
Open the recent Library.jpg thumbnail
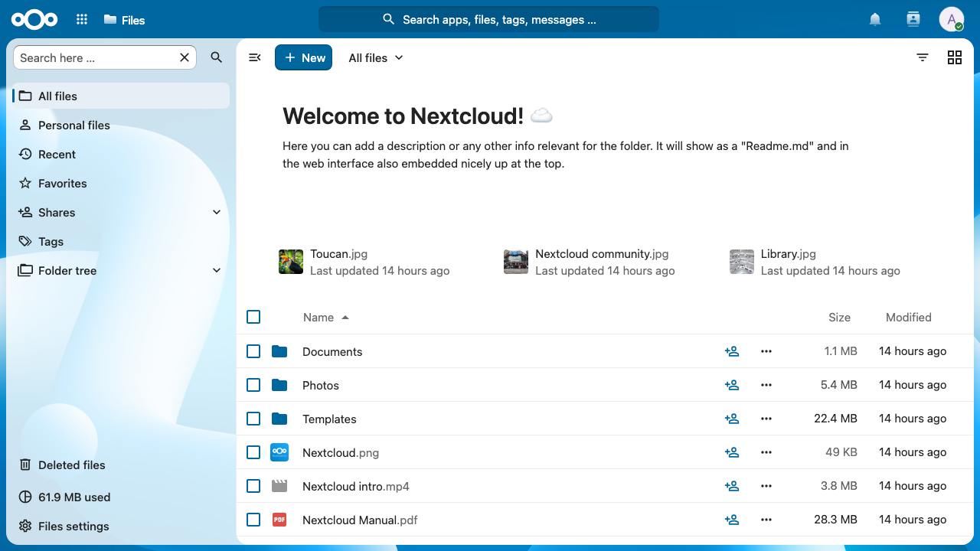click(x=742, y=262)
